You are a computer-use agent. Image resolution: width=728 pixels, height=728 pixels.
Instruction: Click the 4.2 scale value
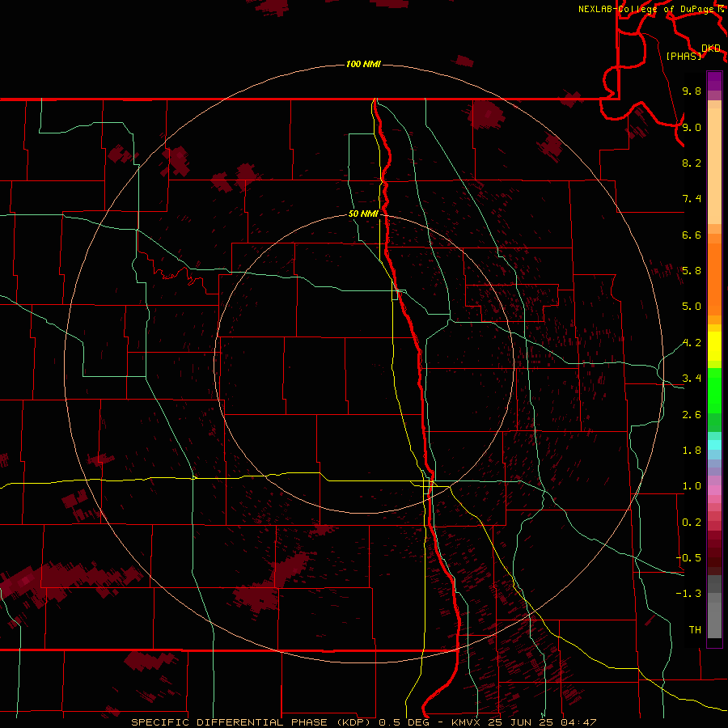coord(692,343)
